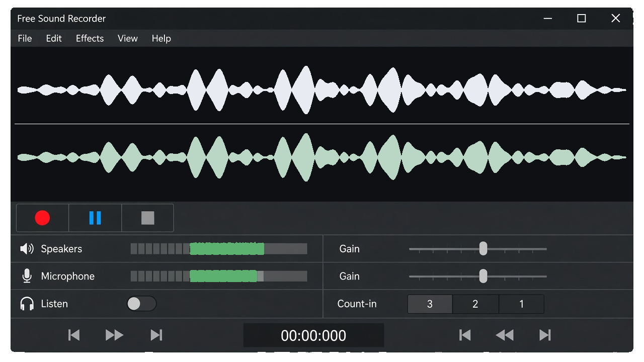The width and height of the screenshot is (644, 362).
Task: Open the Effects menu
Action: click(x=90, y=38)
